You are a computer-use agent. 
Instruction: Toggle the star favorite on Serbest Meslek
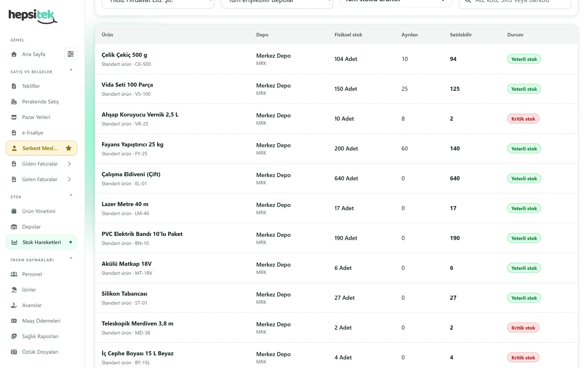click(x=69, y=148)
